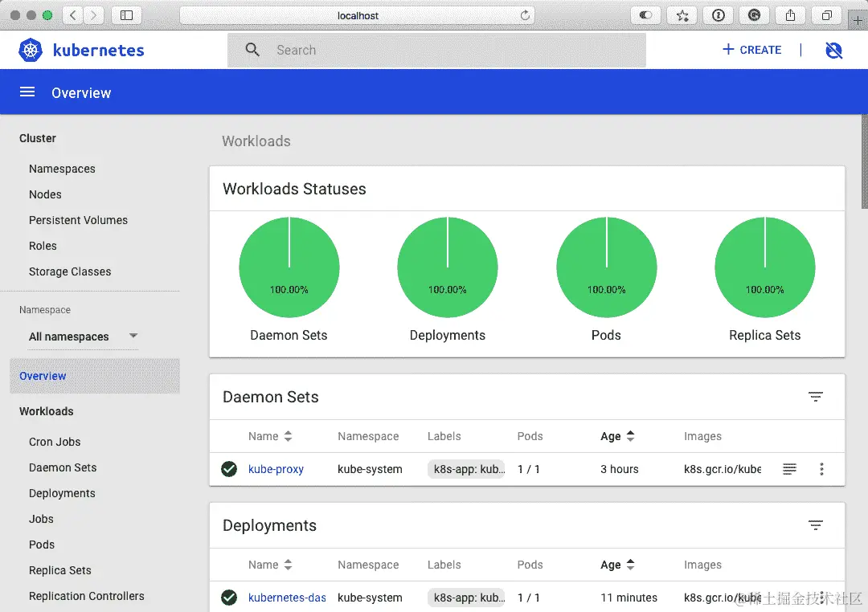Click the kube-proxy green status checkmark
This screenshot has height=612, width=868.
228,469
